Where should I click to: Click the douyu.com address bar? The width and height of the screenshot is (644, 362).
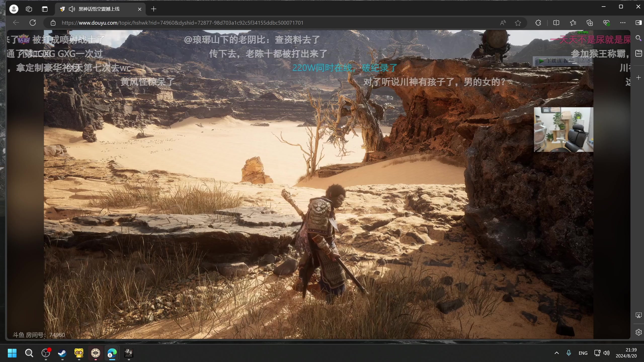(182, 23)
